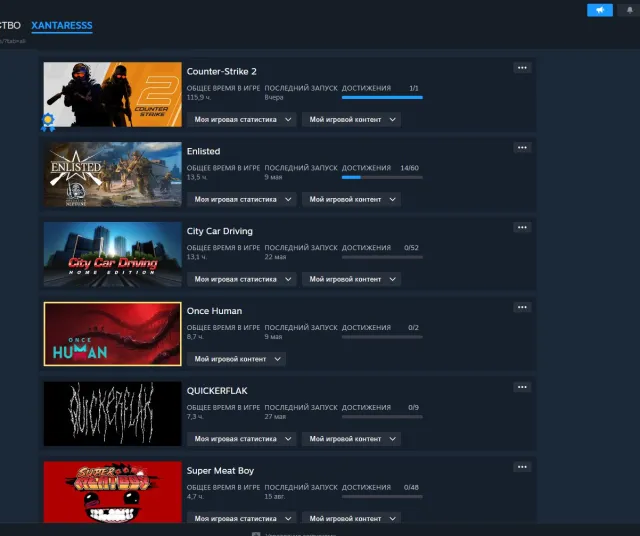
Task: Click the blue ribbon badge on Counter-Strike 2 image
Action: 48,122
